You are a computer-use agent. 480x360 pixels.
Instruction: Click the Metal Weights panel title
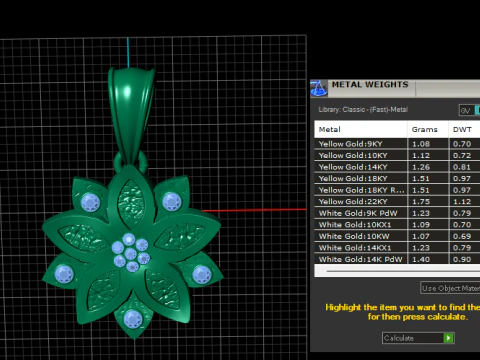(370, 85)
